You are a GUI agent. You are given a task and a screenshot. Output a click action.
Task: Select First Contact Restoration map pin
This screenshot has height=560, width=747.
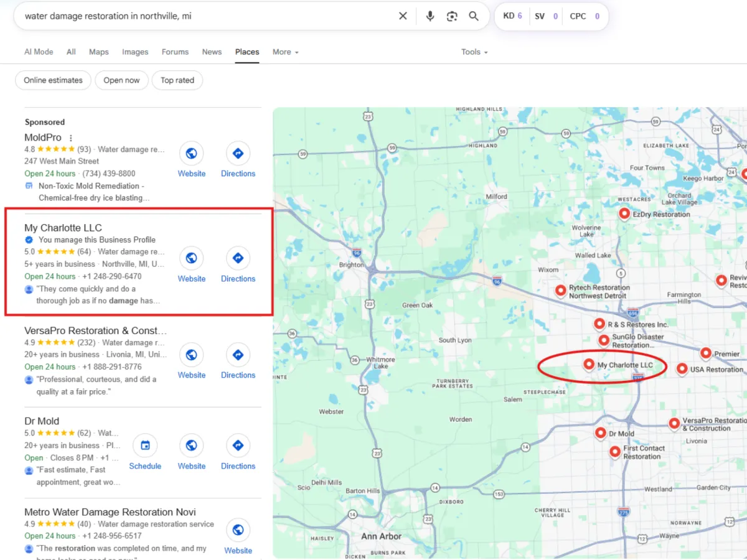click(615, 452)
